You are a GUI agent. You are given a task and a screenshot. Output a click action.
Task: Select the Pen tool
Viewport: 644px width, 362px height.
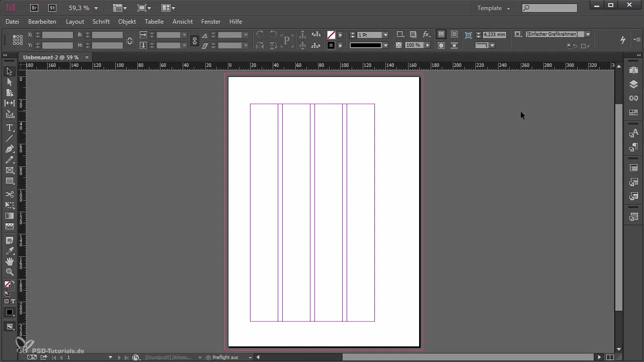pos(10,149)
